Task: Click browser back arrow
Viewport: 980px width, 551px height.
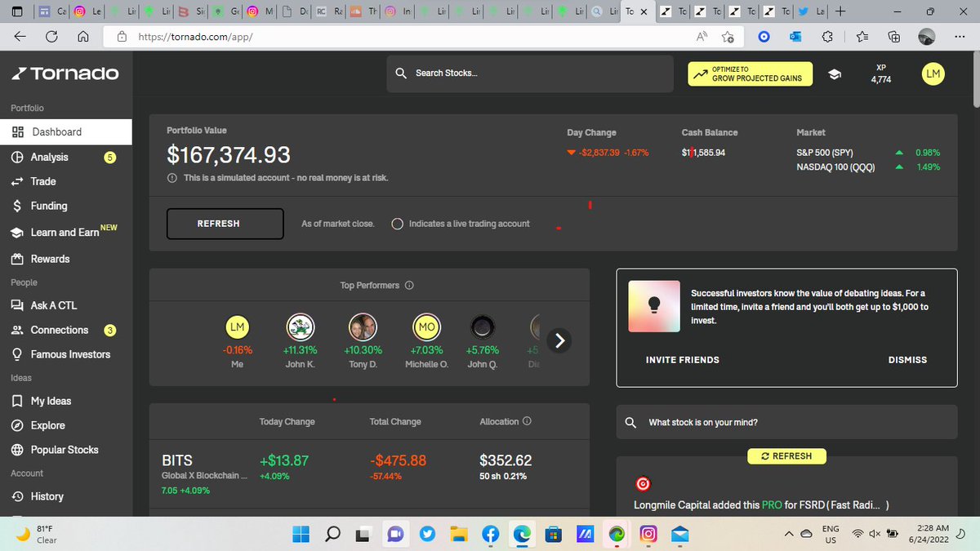Action: 20,37
